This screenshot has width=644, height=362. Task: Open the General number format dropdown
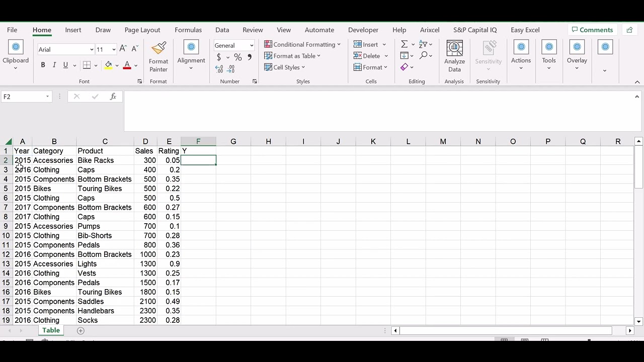pos(252,45)
